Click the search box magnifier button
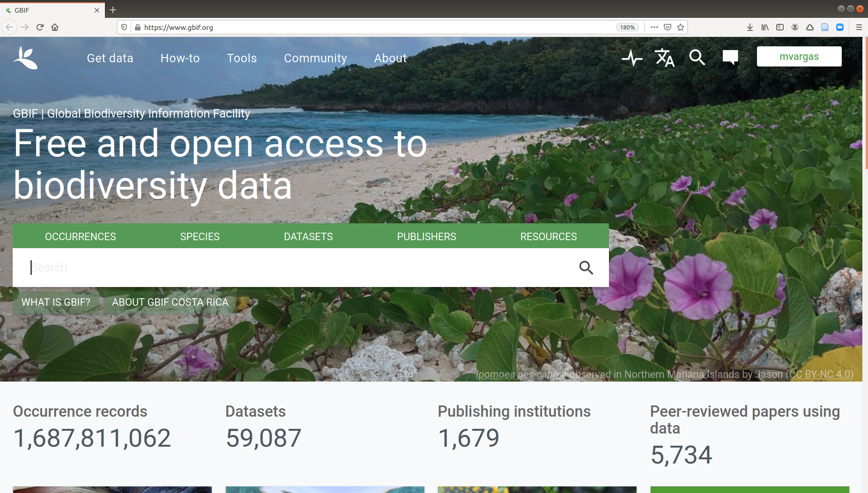The image size is (868, 493). 586,267
